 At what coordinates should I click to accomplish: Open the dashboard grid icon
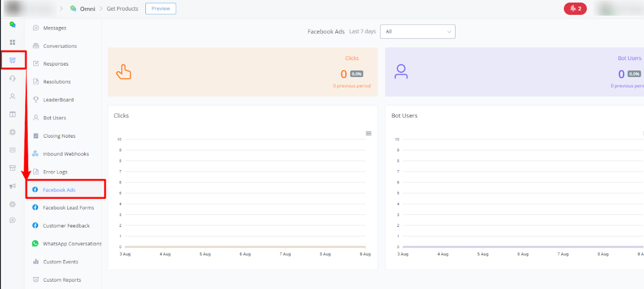[x=12, y=42]
